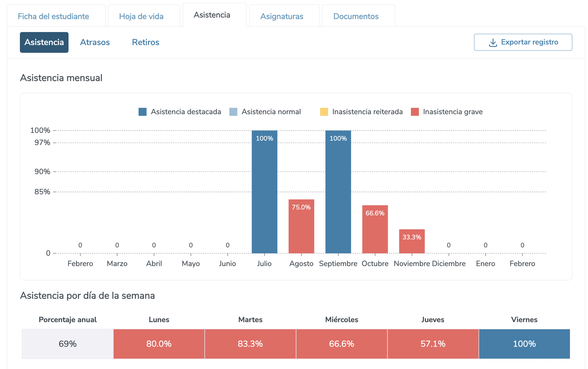Click the Julio 100% bar
This screenshot has height=369, width=588.
click(264, 193)
